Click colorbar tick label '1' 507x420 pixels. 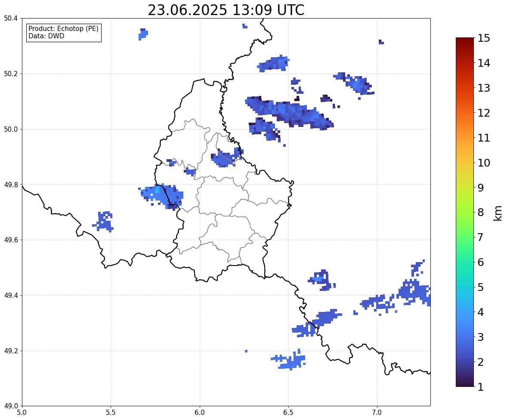(x=481, y=387)
